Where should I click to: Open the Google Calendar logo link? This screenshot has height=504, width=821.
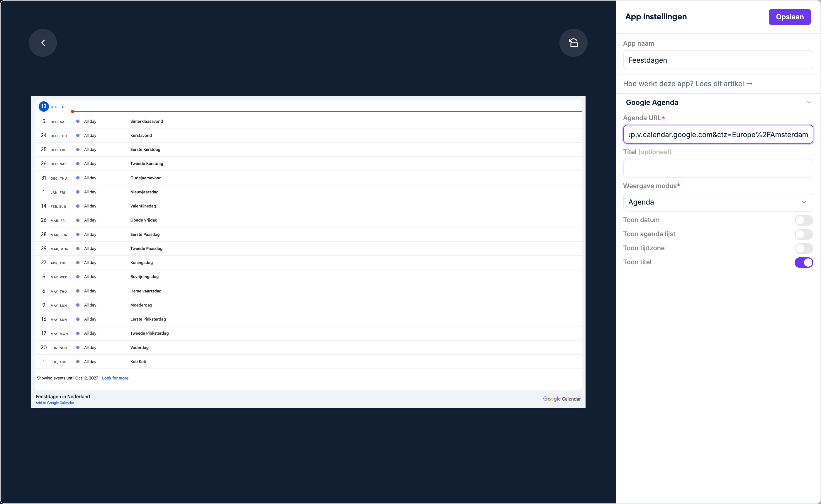coord(562,399)
